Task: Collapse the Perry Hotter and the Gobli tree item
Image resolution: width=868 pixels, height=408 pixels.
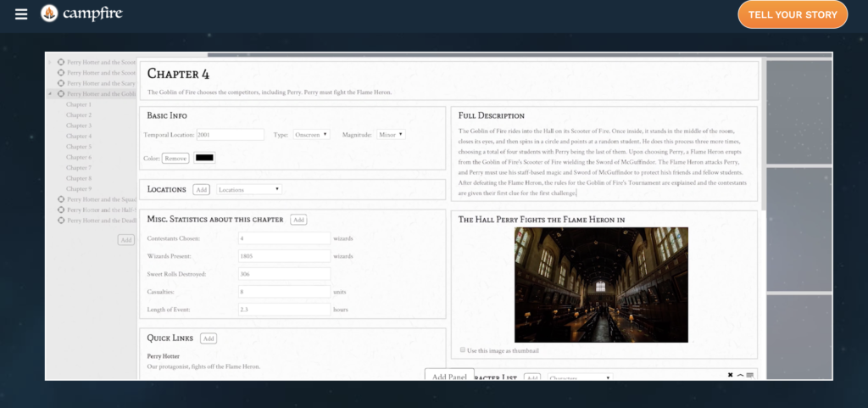Action: [50, 94]
